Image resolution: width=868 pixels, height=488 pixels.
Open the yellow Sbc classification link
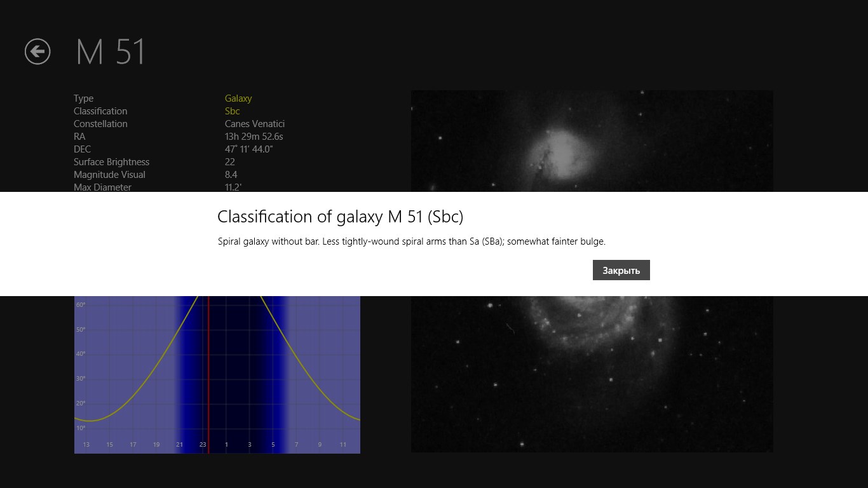click(232, 111)
